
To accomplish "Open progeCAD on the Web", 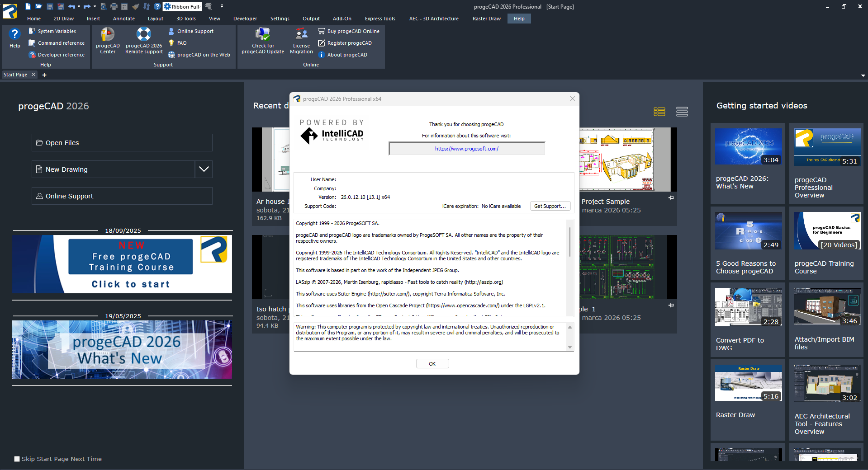I will coord(199,55).
